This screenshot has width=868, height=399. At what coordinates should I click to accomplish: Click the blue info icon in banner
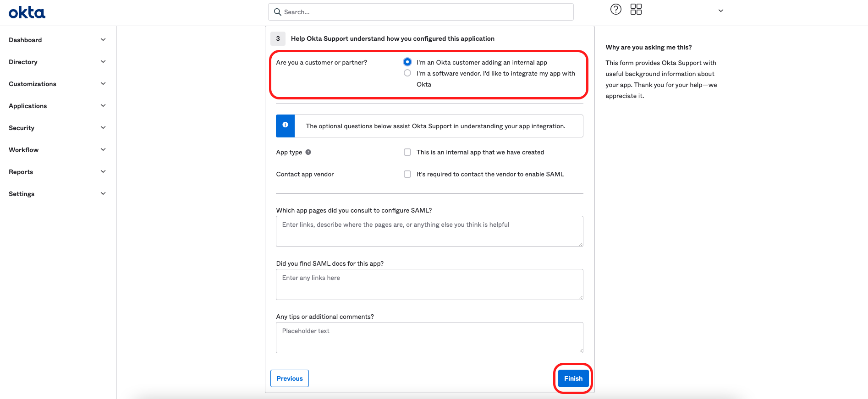285,125
